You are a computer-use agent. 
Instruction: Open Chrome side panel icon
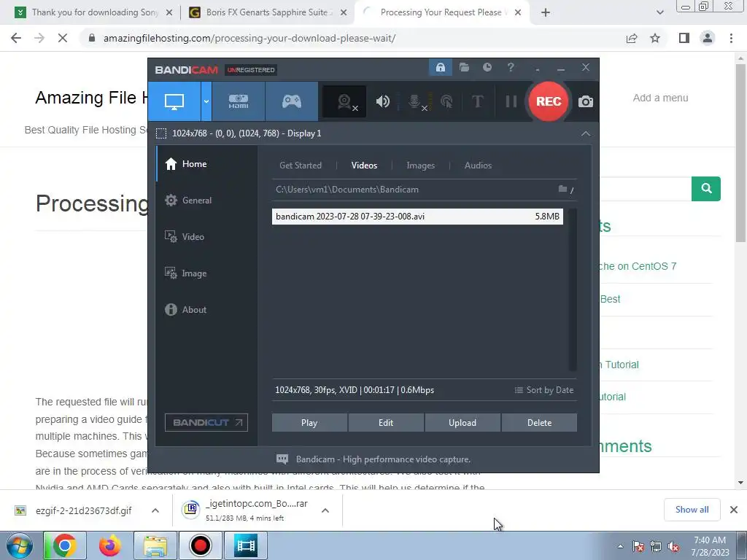click(x=684, y=38)
